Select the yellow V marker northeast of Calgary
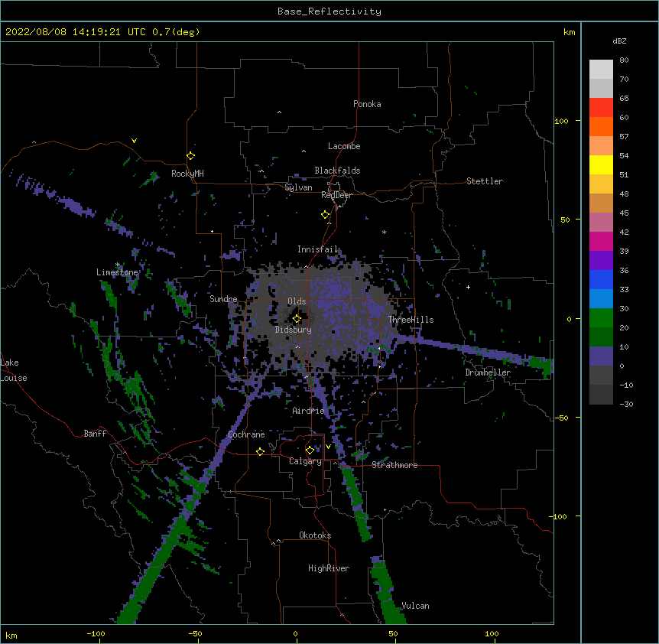The width and height of the screenshot is (659, 644). (x=328, y=447)
